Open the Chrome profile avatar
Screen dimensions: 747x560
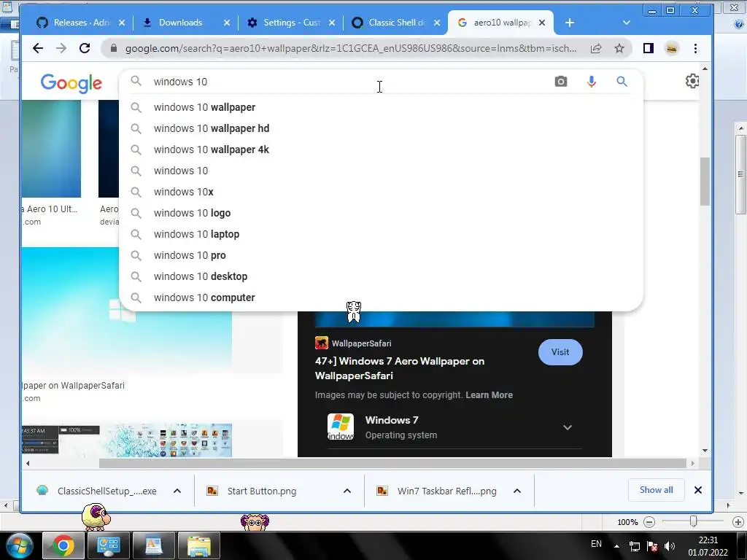(x=672, y=48)
